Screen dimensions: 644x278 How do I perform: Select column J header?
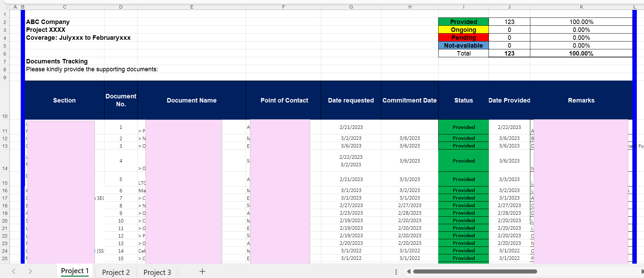pos(509,7)
